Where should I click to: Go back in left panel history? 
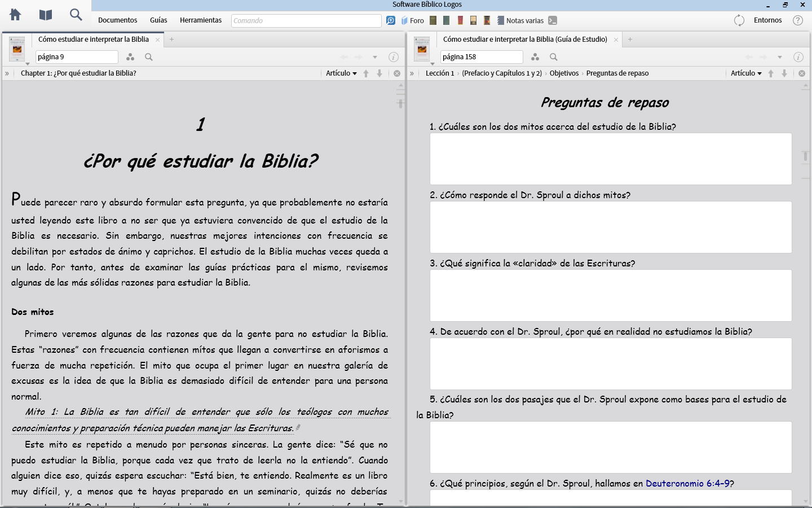pyautogui.click(x=344, y=57)
